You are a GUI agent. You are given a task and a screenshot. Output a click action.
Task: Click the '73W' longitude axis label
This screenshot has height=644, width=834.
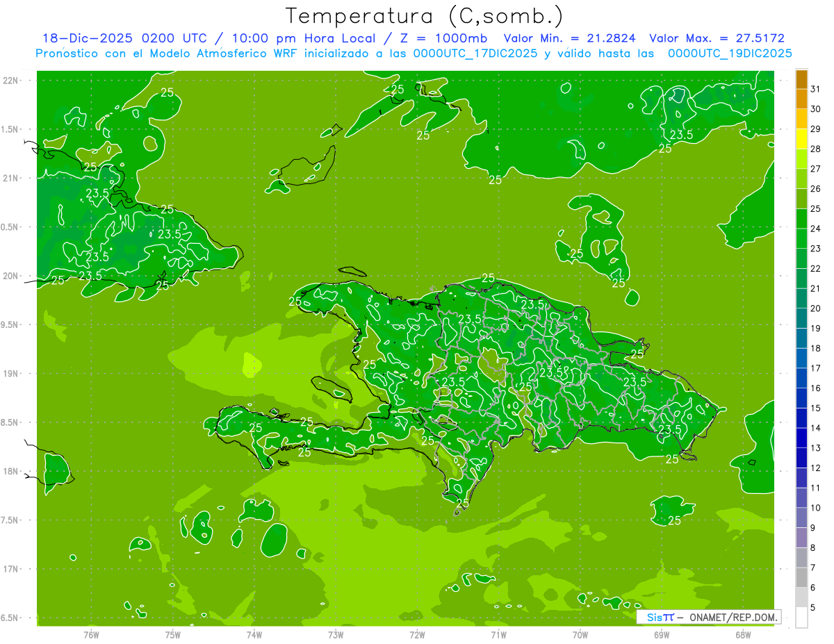[x=336, y=634]
